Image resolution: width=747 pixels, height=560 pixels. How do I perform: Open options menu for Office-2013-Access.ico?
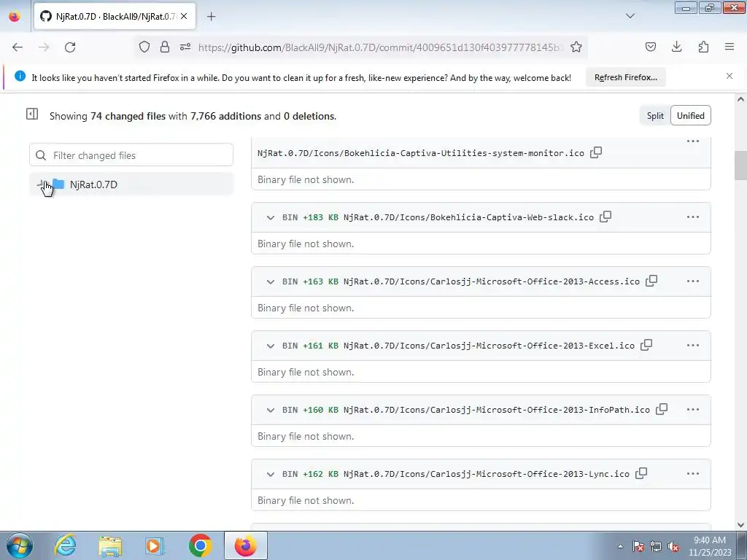tap(693, 281)
